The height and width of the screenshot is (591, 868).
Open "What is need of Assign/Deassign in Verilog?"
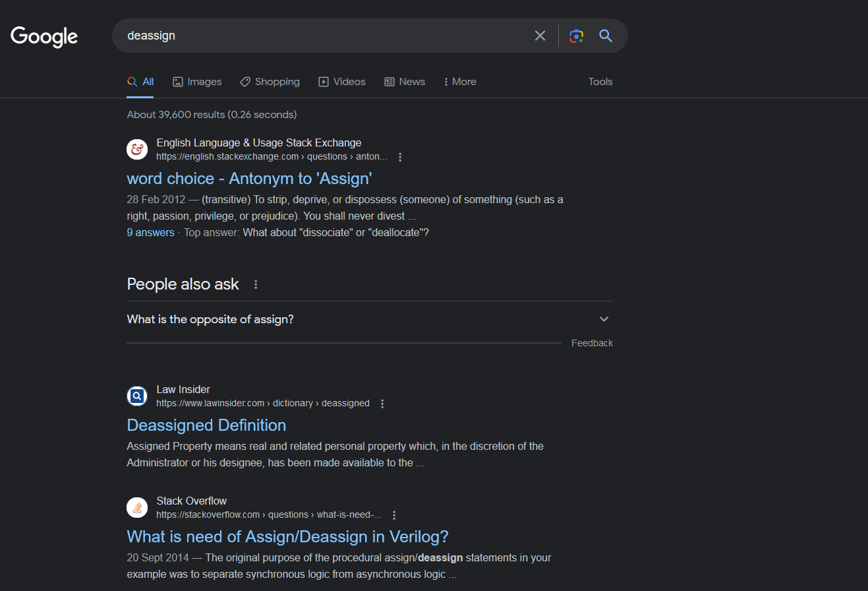[x=288, y=536]
